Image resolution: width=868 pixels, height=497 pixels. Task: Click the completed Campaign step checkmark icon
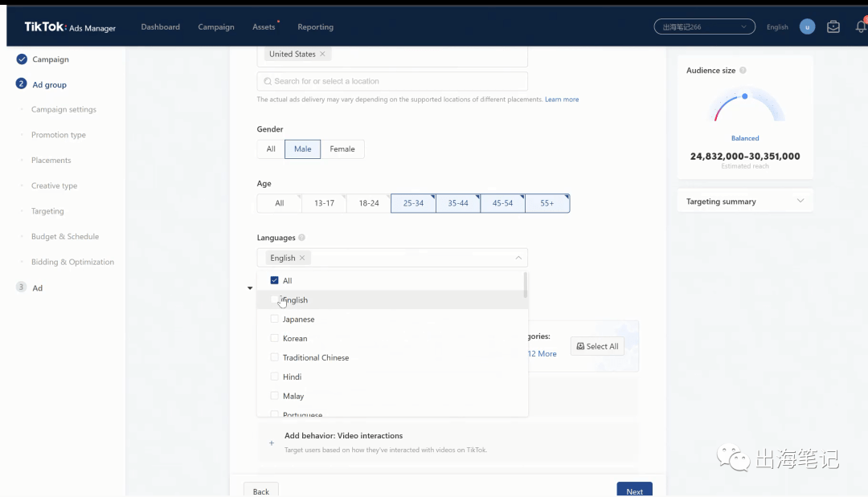point(22,59)
